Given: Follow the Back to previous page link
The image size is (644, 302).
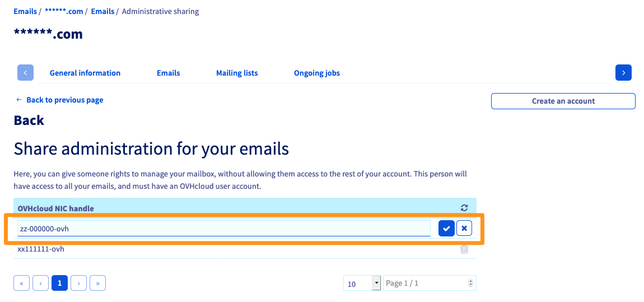Looking at the screenshot, I should 64,100.
